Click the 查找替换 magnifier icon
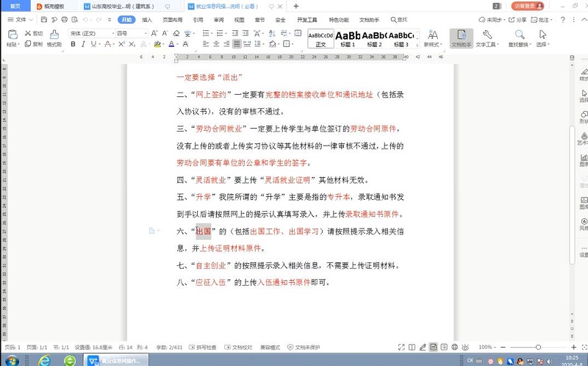This screenshot has width=588, height=366. (x=519, y=35)
